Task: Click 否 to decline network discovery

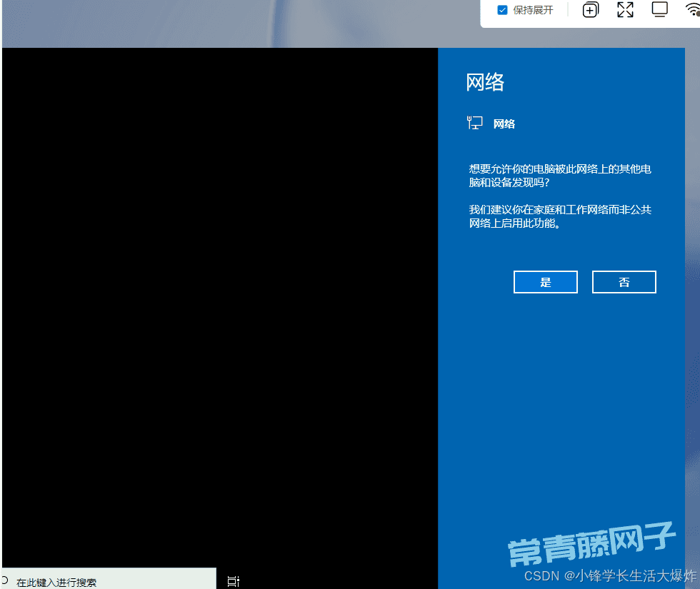Action: tap(624, 282)
